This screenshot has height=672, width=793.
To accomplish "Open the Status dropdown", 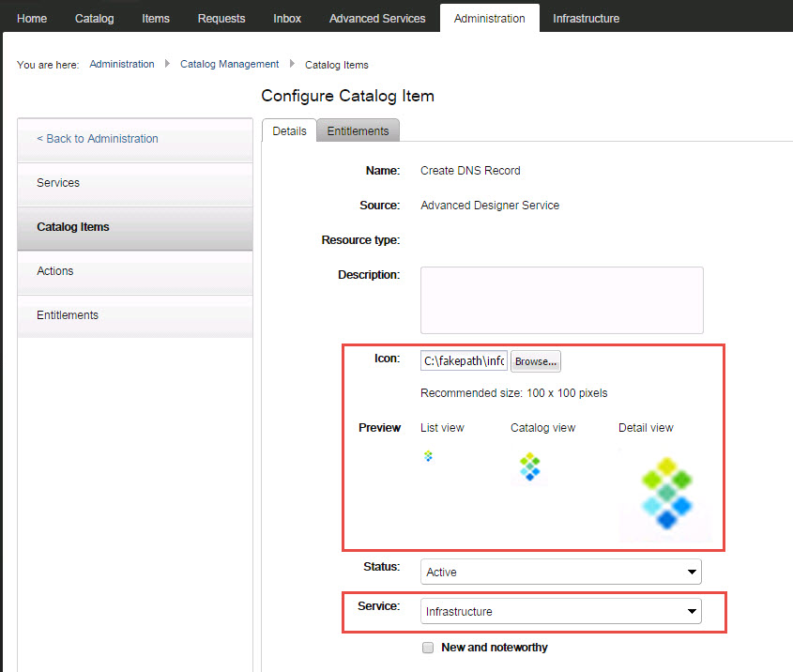I will (560, 572).
